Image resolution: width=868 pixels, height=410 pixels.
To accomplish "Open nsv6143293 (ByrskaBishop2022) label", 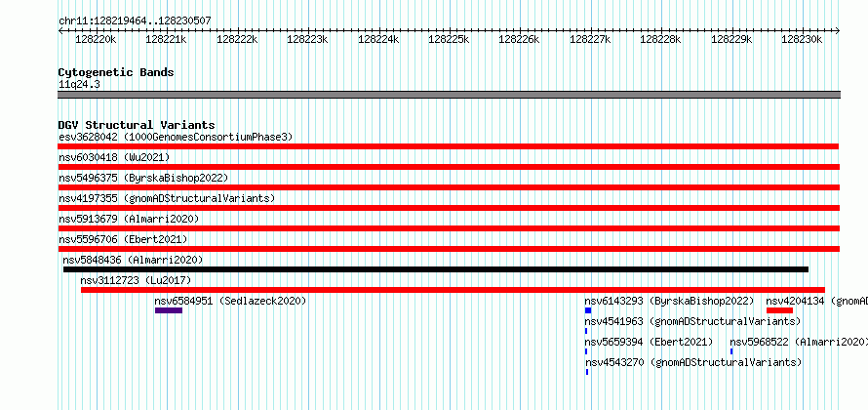I will coord(669,301).
